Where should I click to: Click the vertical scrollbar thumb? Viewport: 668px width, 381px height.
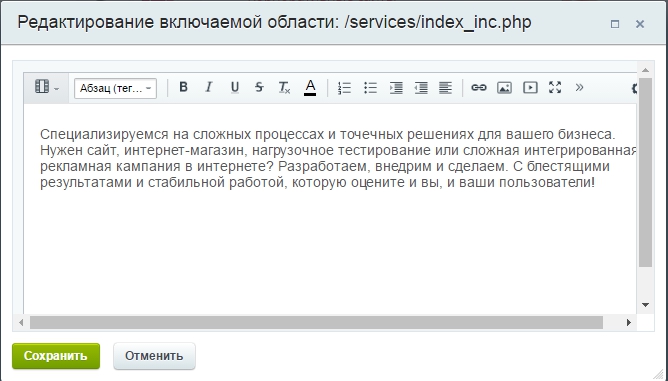645,172
